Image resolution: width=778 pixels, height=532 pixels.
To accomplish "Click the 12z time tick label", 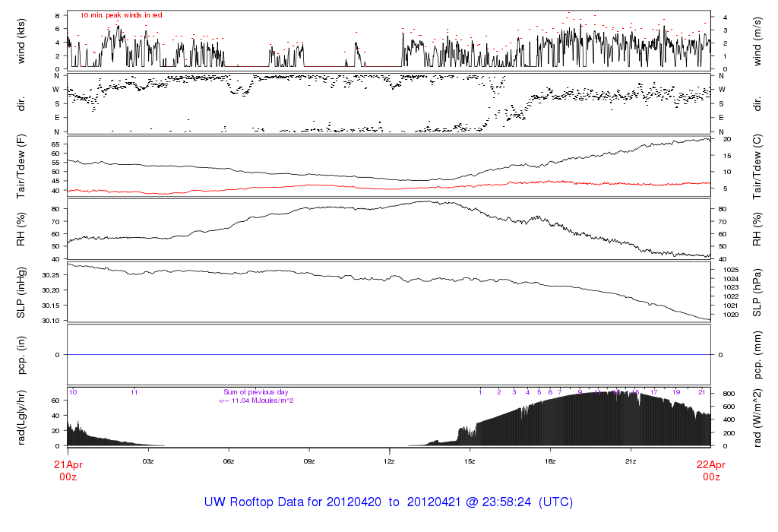I will coord(390,461).
